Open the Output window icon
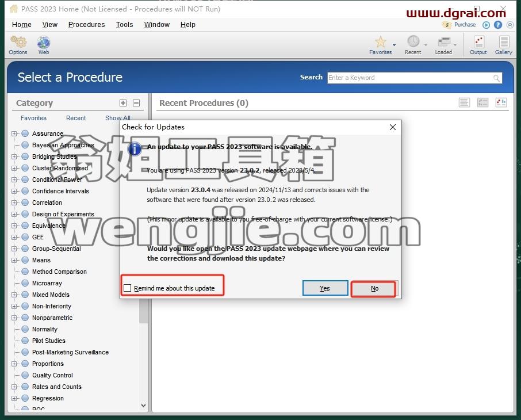Image resolution: width=521 pixels, height=420 pixels. [x=478, y=42]
